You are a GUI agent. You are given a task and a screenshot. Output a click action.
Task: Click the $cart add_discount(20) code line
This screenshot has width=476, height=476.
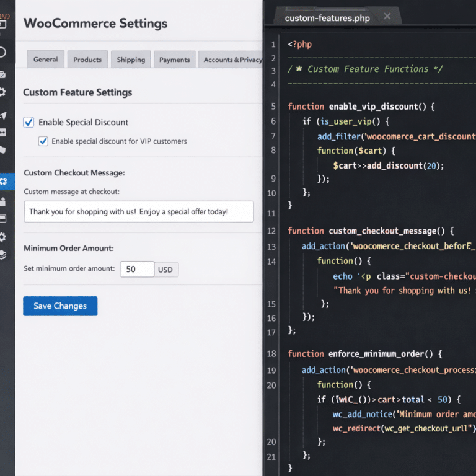pos(388,165)
